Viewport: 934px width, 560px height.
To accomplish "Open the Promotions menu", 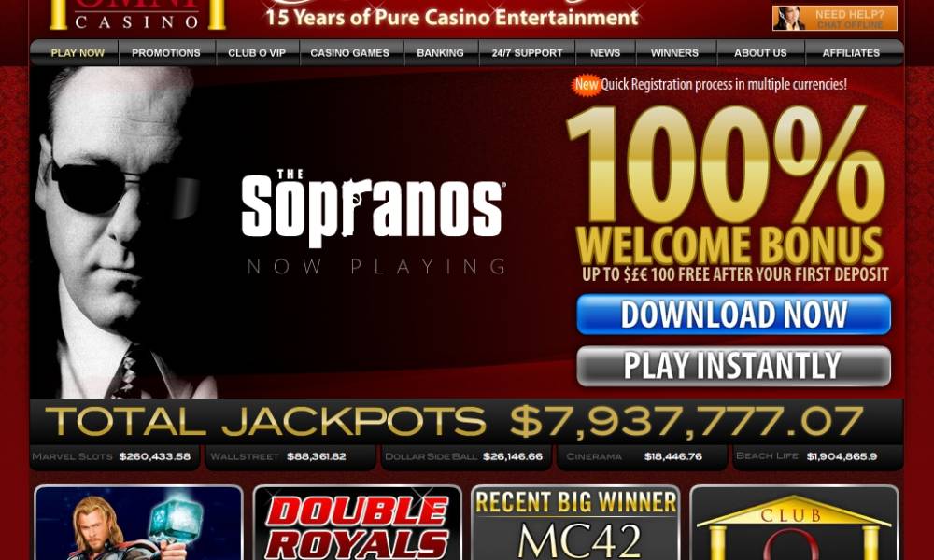I will 166,53.
